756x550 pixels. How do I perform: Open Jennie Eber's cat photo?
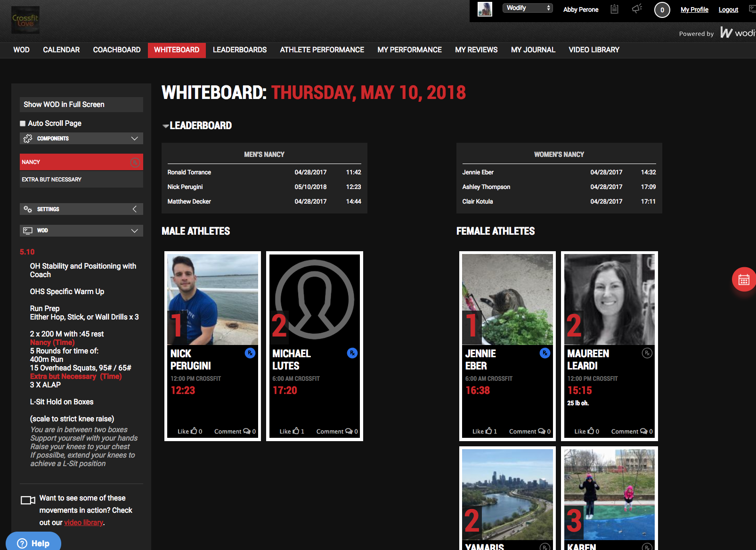click(507, 300)
